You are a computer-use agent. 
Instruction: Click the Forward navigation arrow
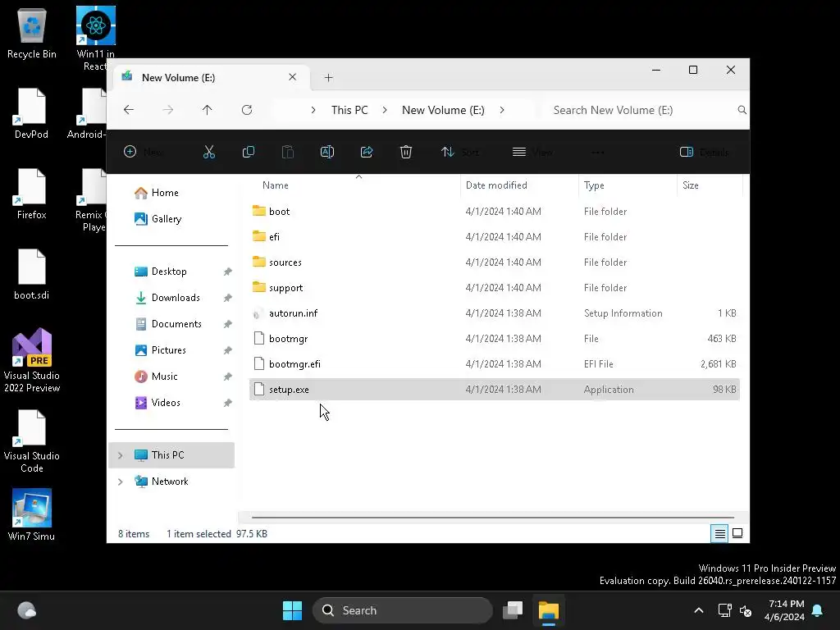pyautogui.click(x=167, y=110)
